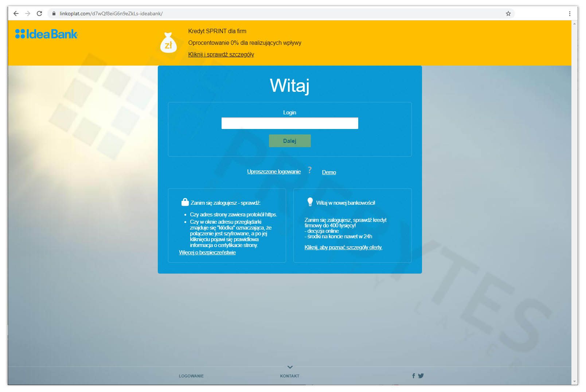Click the green Dalej button
Screen dimensions: 586x392
point(290,141)
